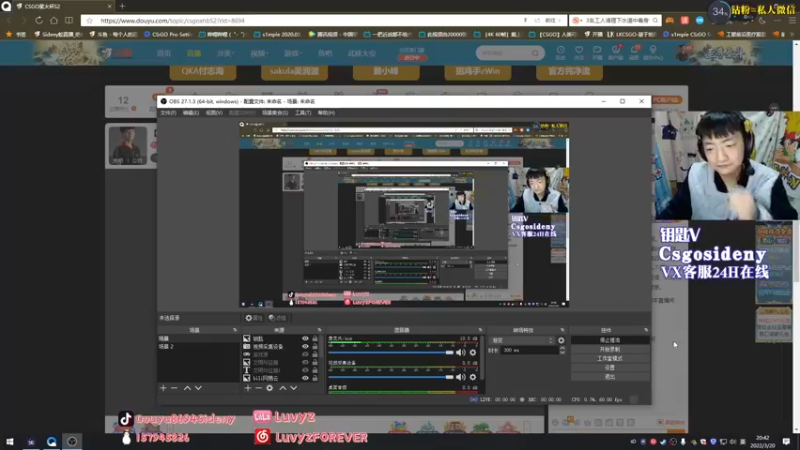Image resolution: width=800 pixels, height=450 pixels.
Task: Open the OBS 视图(V) menu
Action: click(x=214, y=113)
